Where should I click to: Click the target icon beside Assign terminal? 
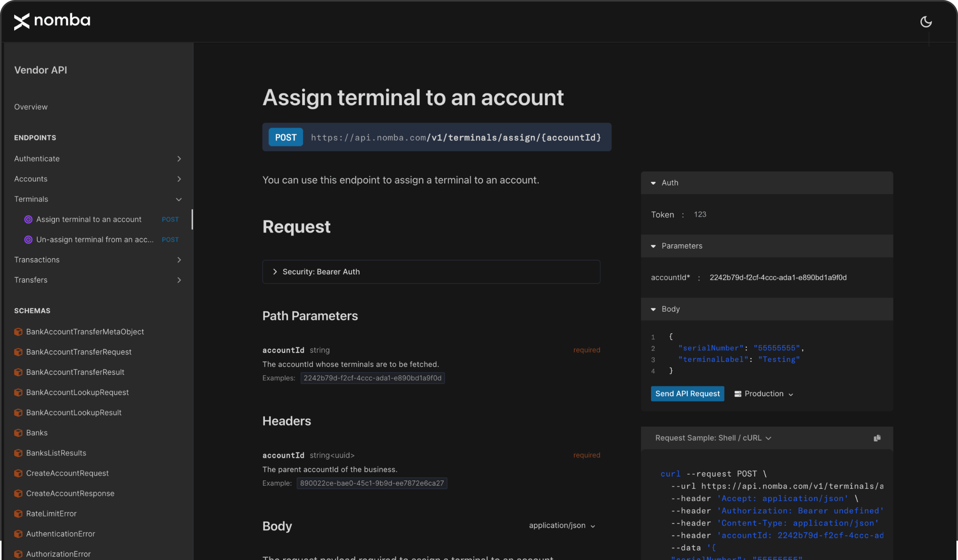pos(28,219)
